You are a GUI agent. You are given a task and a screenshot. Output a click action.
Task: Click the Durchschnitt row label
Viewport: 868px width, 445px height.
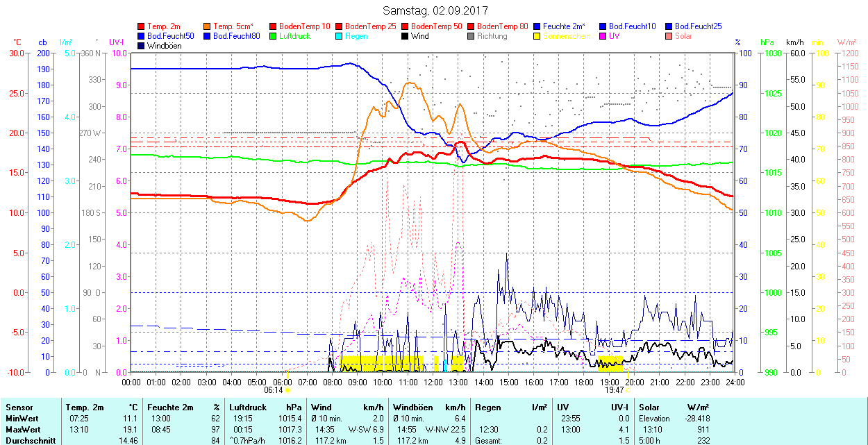tap(28, 440)
